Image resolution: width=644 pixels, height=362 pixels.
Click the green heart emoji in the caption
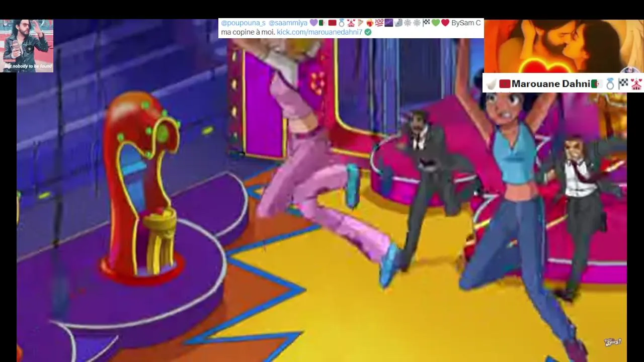click(436, 23)
